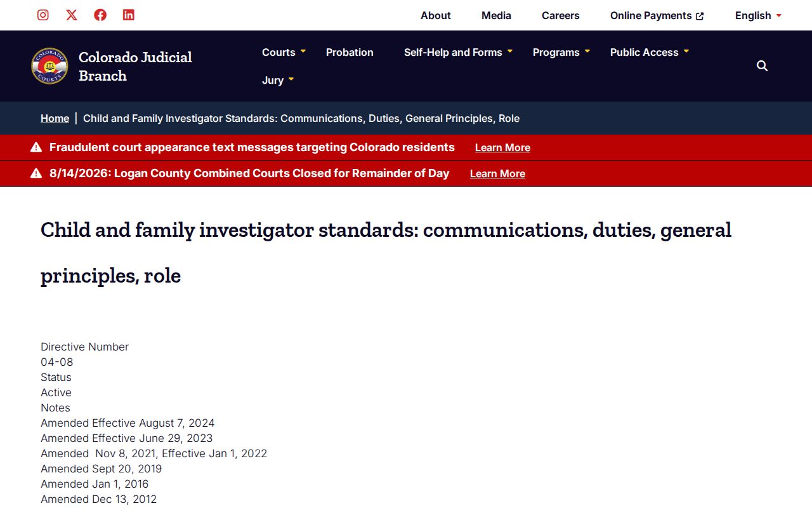Open the English language selector
This screenshot has width=812, height=508.
[758, 15]
